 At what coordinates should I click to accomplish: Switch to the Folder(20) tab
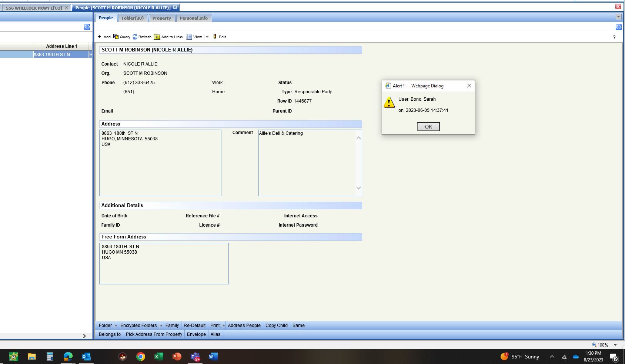point(133,18)
